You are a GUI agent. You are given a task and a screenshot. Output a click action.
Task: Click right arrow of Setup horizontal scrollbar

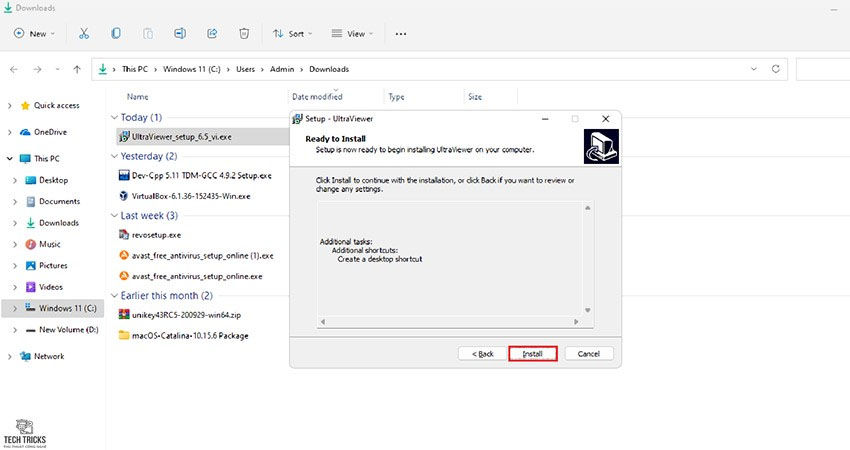coord(576,322)
